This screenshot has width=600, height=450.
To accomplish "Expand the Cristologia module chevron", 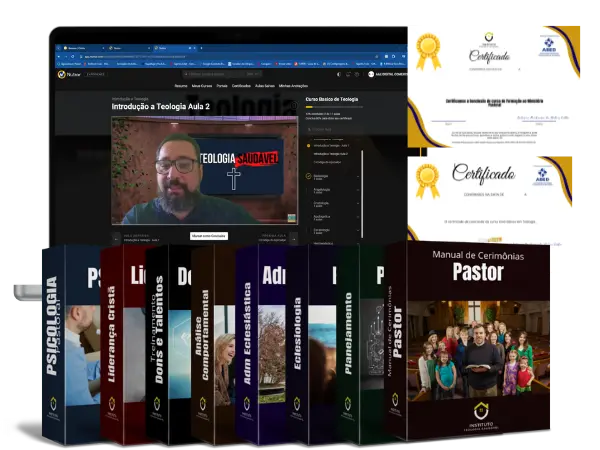I will (358, 204).
